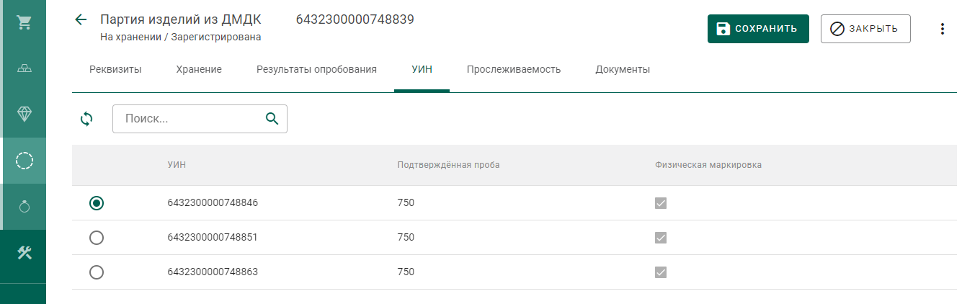This screenshot has width=980, height=304.
Task: Click the dashed circle sidebar icon
Action: 24,161
